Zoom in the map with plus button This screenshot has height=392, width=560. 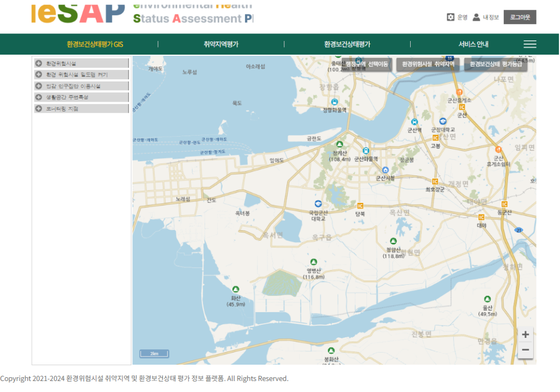tap(525, 335)
